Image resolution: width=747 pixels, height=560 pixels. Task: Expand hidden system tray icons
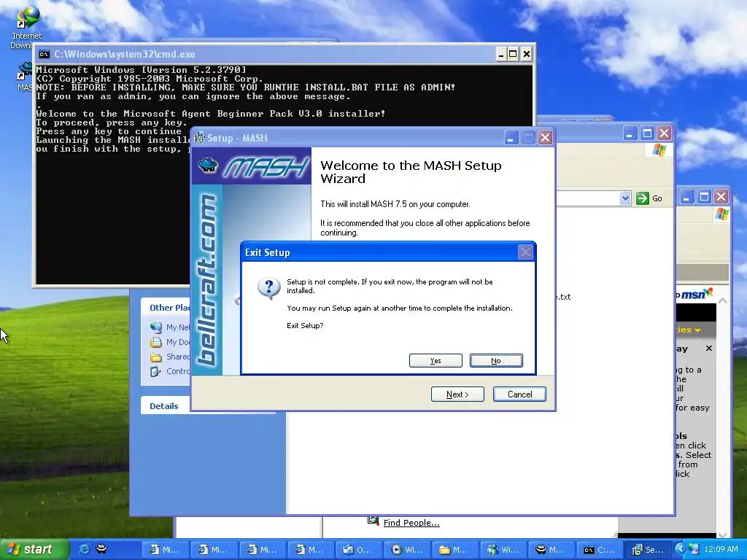(681, 549)
